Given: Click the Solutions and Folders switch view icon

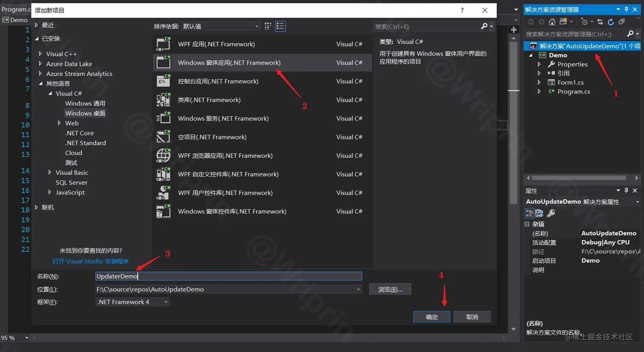Looking at the screenshot, I should point(563,22).
